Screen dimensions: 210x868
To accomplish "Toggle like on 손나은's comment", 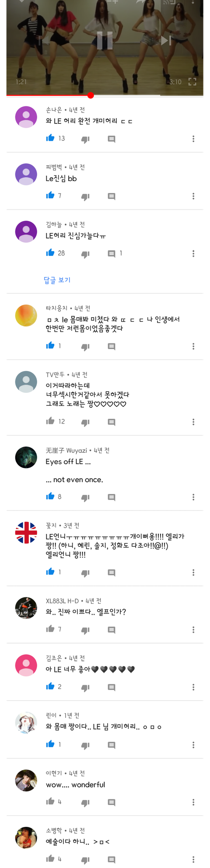I will [50, 138].
